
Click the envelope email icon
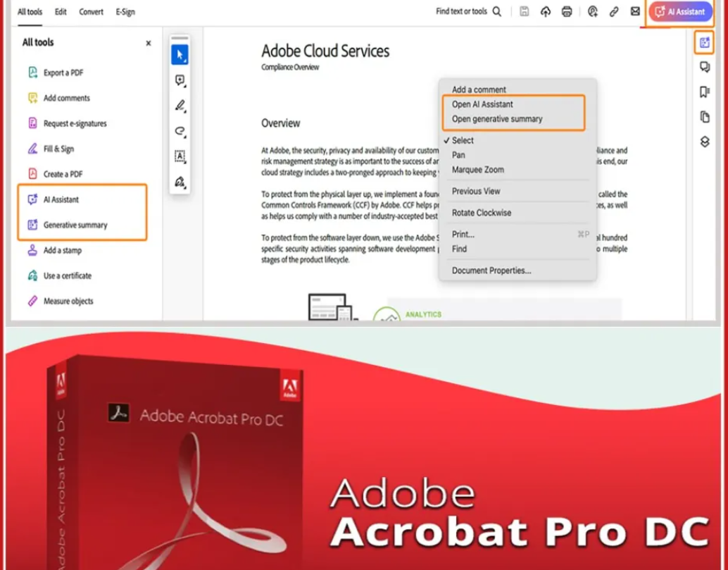click(635, 11)
